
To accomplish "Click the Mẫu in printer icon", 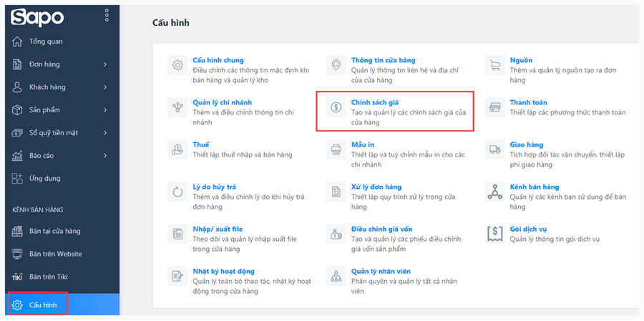I will 336,149.
